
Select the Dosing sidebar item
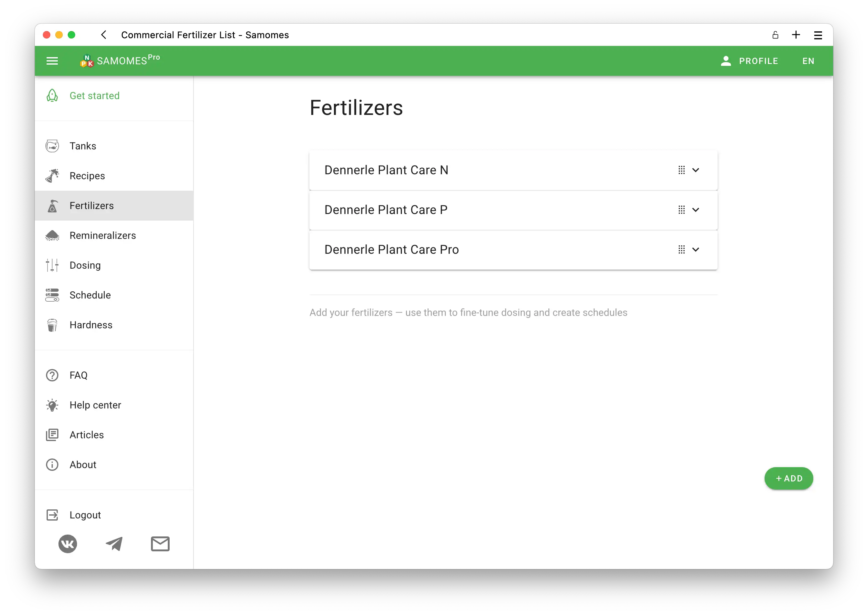point(85,265)
